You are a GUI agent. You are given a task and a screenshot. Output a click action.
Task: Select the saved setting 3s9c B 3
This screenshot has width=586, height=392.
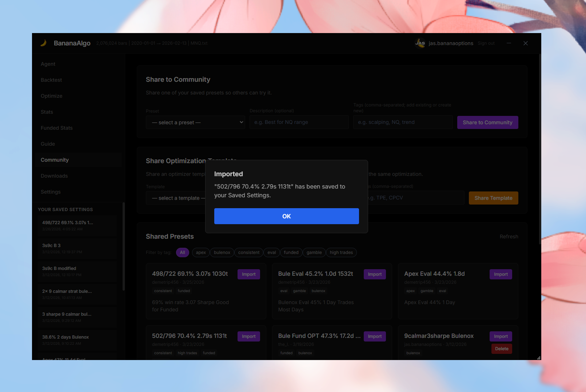point(77,248)
